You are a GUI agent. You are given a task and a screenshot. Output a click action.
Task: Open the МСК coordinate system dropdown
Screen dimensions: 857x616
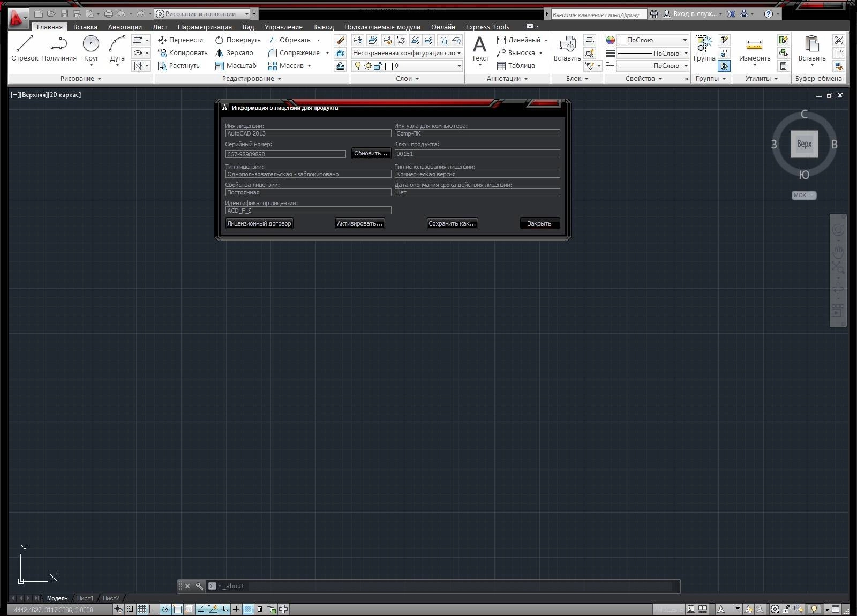point(804,196)
